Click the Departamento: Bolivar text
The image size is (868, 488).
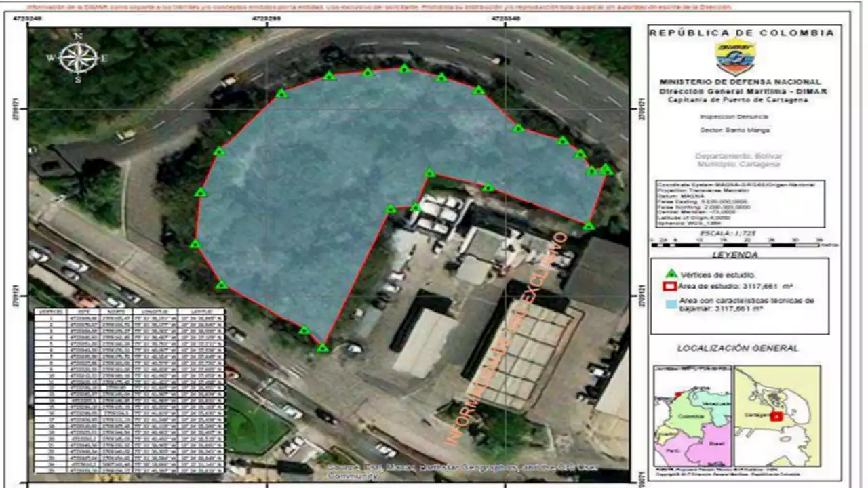tap(737, 156)
